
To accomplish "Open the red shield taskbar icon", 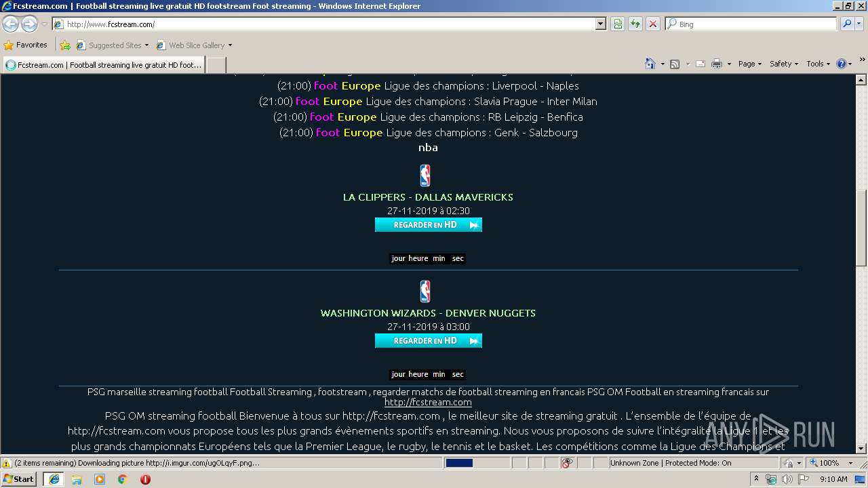I will [145, 479].
